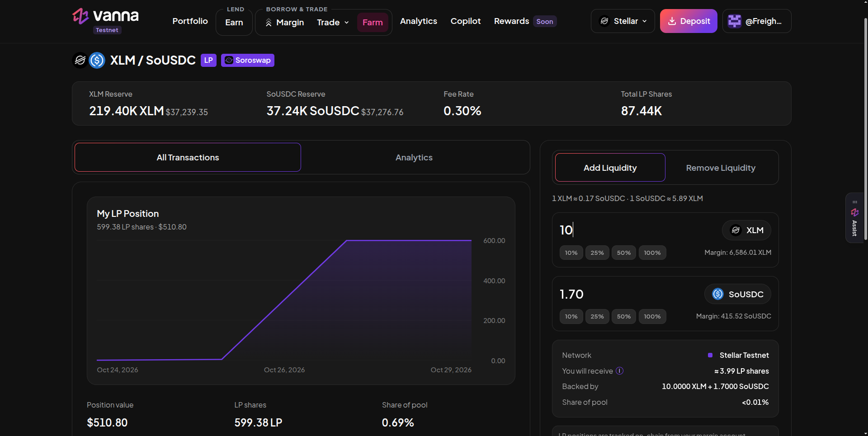Click the SoUSDC amount input showing 1.70
The width and height of the screenshot is (868, 436).
(628, 295)
